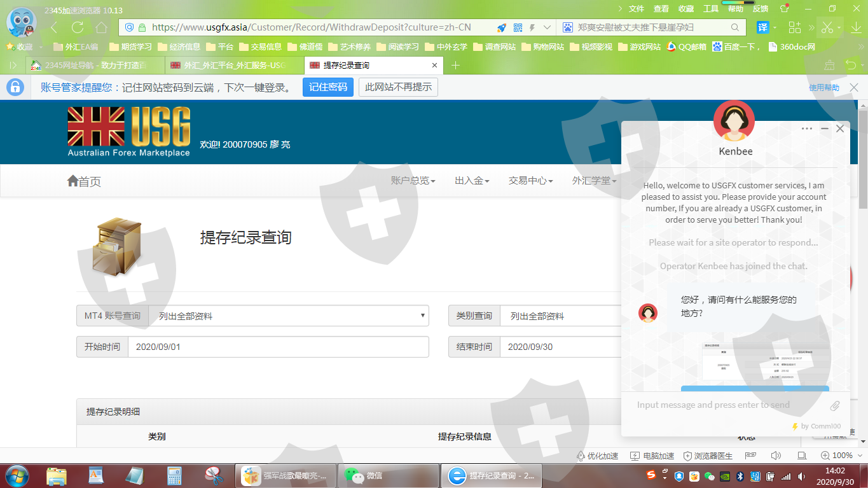Toggle browser sound mute icon in status bar
868x488 pixels.
click(x=776, y=456)
